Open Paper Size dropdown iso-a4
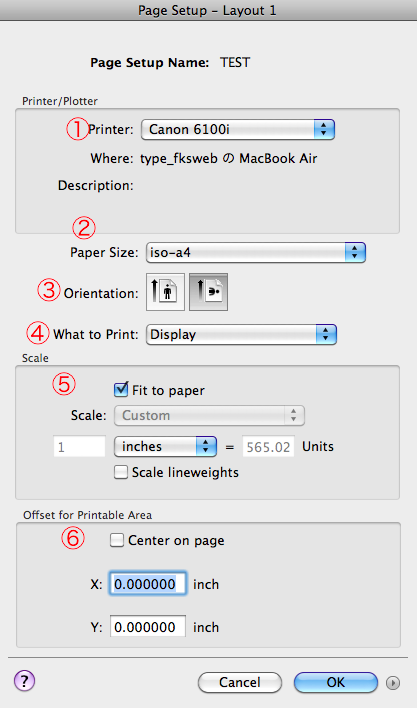The width and height of the screenshot is (417, 708). 256,252
